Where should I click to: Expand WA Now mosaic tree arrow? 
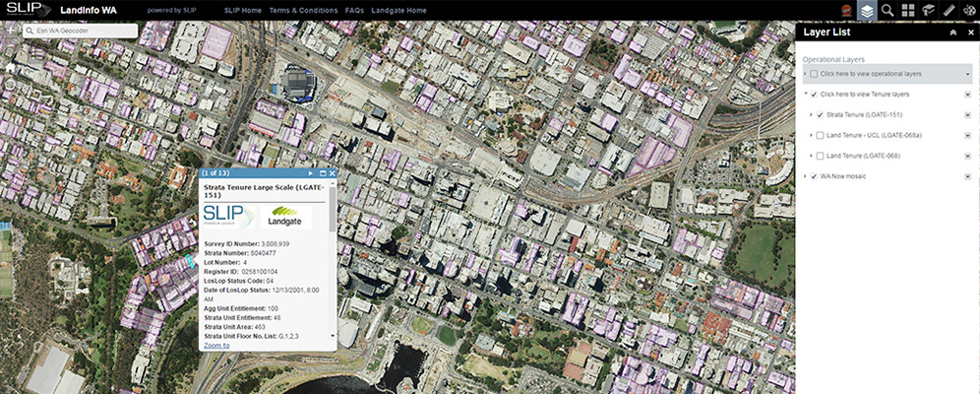pyautogui.click(x=805, y=176)
